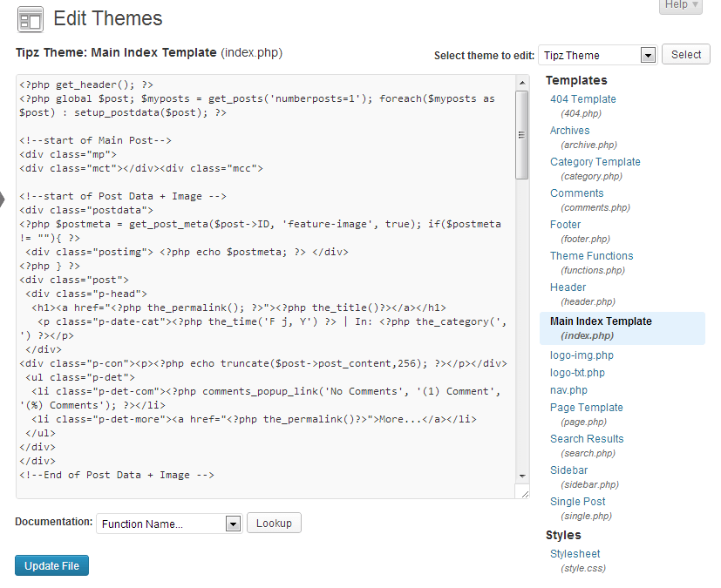This screenshot has height=588, width=721.
Task: Open the Page Template file
Action: coord(586,408)
